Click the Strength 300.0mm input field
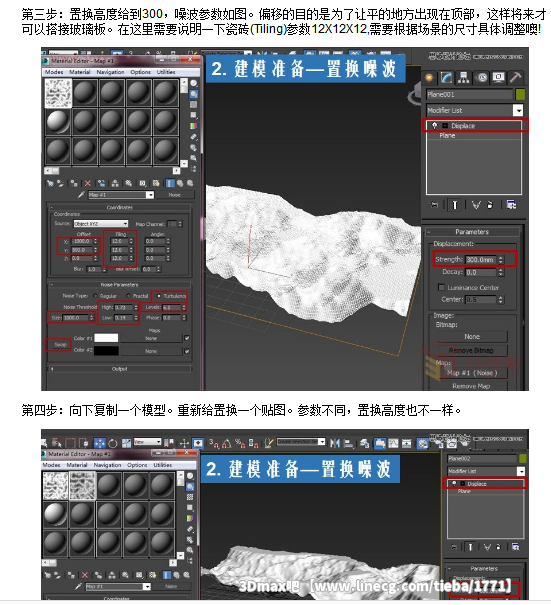Screen dimensions: 551x605 click(x=480, y=260)
